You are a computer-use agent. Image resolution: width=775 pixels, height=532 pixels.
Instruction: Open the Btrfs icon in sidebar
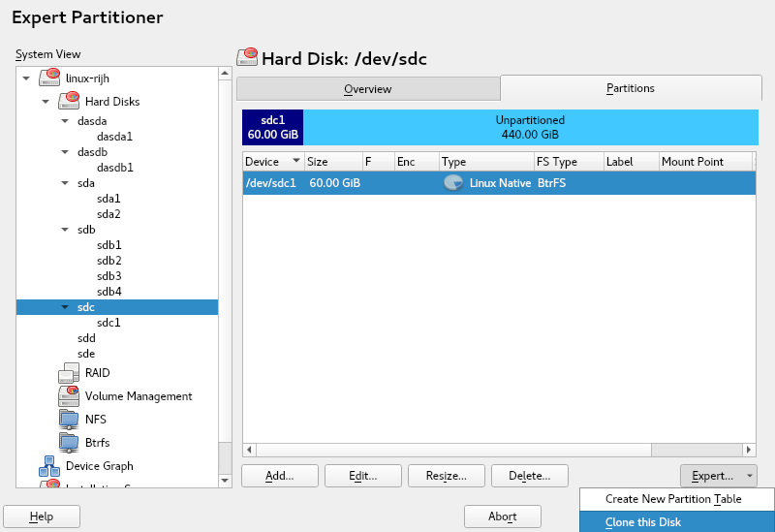(x=69, y=443)
